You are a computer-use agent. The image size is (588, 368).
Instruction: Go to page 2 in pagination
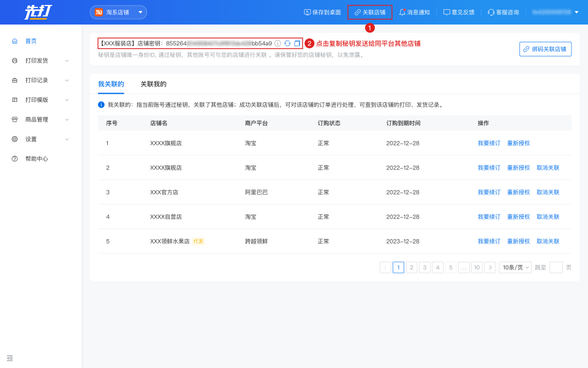(412, 267)
